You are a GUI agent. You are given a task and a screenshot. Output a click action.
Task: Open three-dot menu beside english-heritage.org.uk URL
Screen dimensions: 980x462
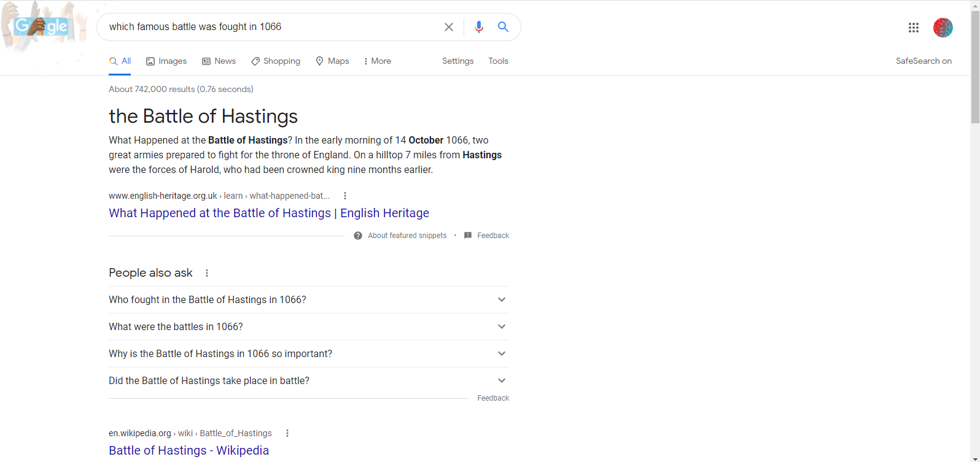[x=345, y=196]
